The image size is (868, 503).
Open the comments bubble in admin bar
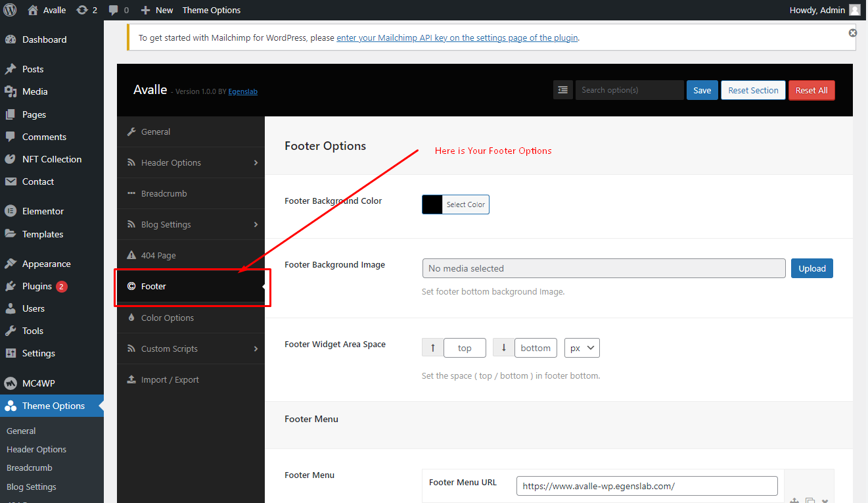118,10
